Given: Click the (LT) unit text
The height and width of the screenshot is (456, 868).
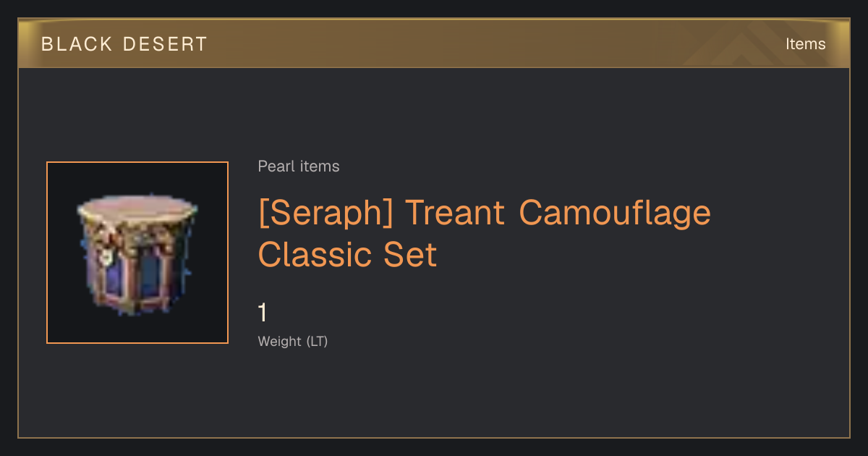Looking at the screenshot, I should pyautogui.click(x=317, y=341).
